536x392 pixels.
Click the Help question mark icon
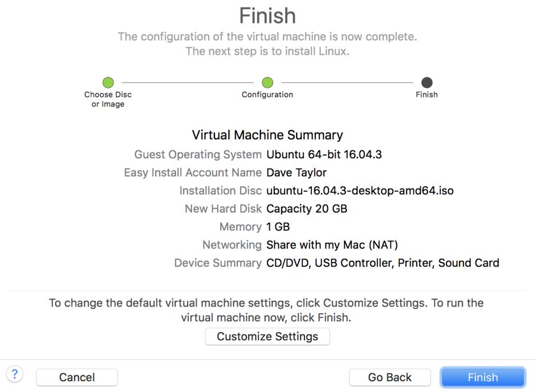(14, 374)
